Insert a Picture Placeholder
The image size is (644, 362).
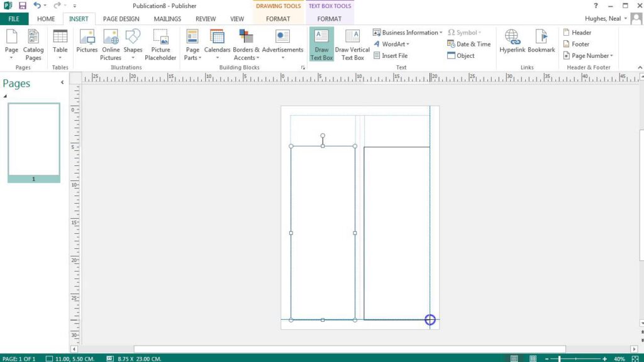[160, 44]
